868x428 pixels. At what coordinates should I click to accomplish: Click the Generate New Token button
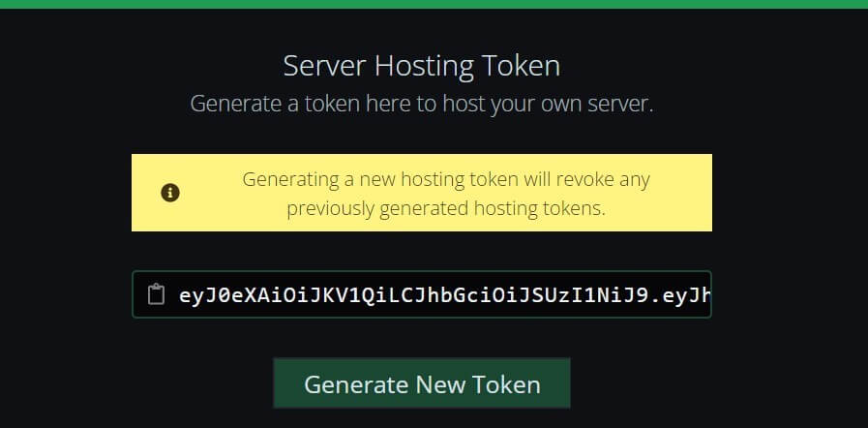tap(422, 383)
